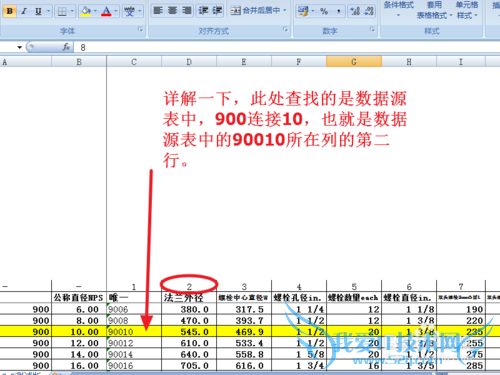500x375 pixels.
Task: Select column H header
Action: [409, 62]
